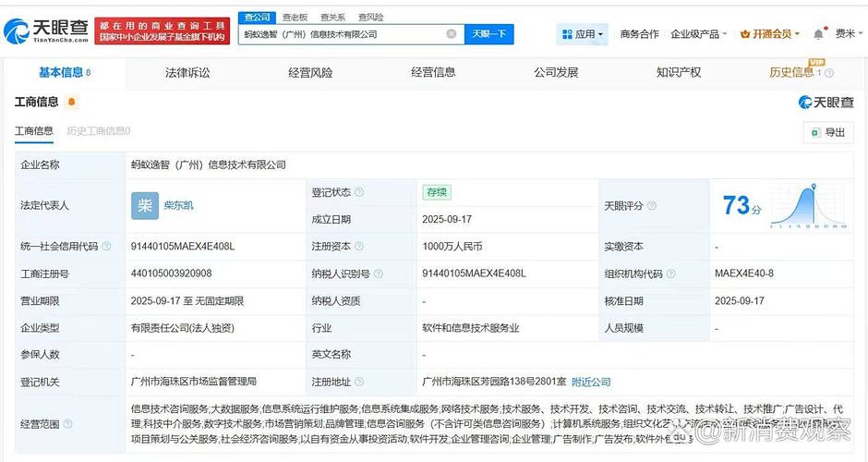Open the 附近公司 link
The height and width of the screenshot is (462, 868).
[x=591, y=382]
